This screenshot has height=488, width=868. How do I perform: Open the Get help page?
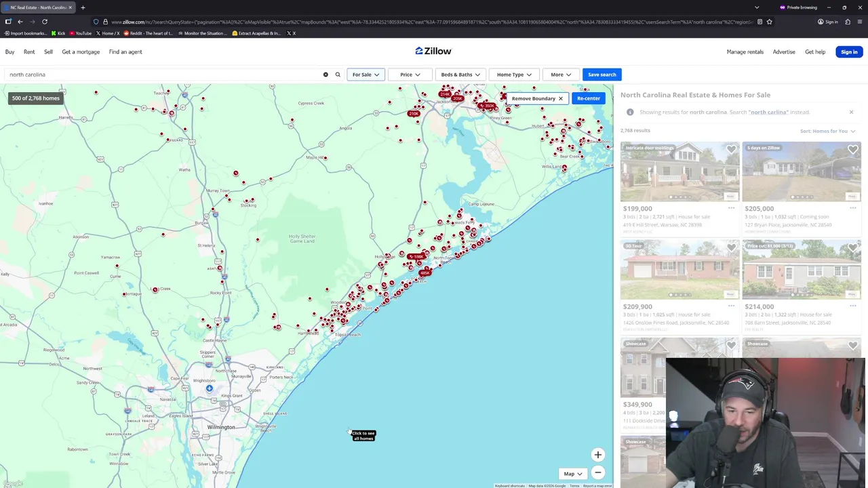coord(815,52)
